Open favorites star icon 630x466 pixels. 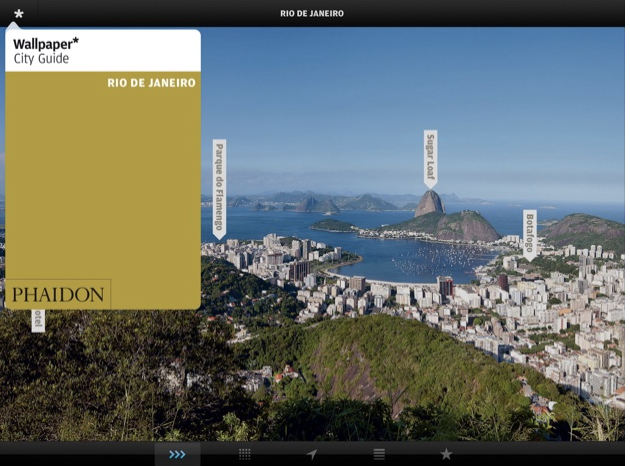pos(446,454)
